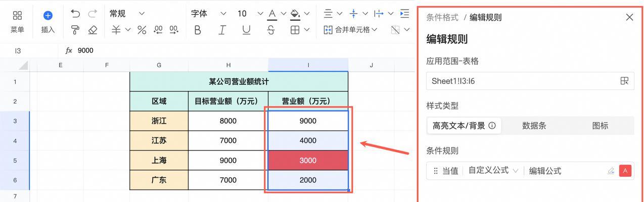This screenshot has height=202, width=644.
Task: Apply percent number format
Action: pos(142,30)
